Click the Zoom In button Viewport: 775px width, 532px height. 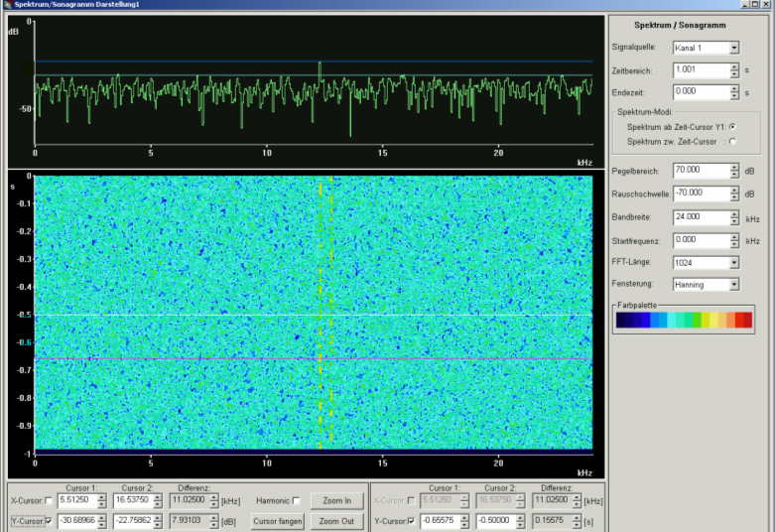click(x=335, y=500)
